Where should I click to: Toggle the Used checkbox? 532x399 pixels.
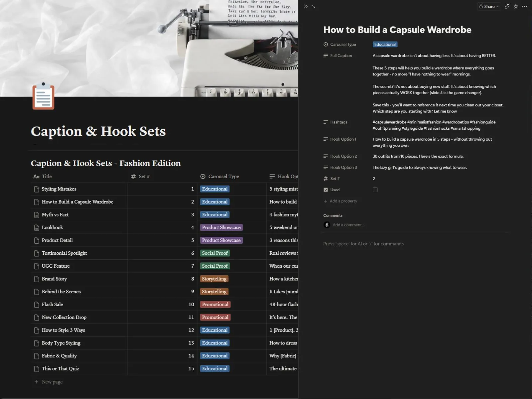coord(375,190)
